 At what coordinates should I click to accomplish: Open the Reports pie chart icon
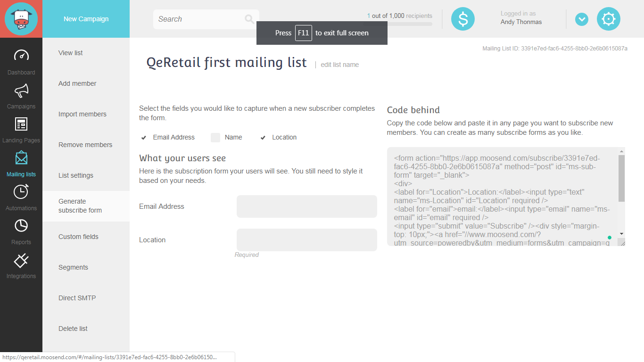21,226
